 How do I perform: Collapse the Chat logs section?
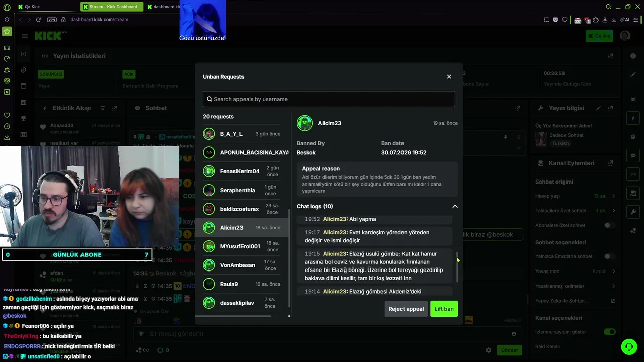[x=455, y=206]
